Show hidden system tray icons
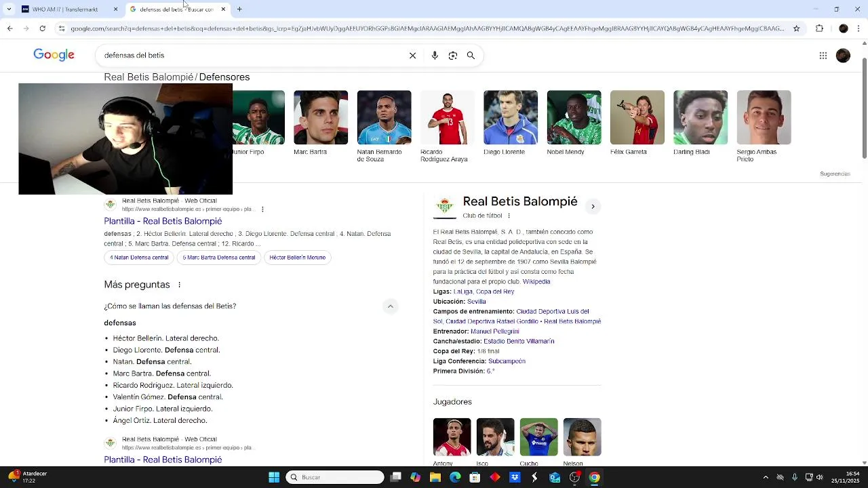The image size is (868, 488). tap(766, 477)
